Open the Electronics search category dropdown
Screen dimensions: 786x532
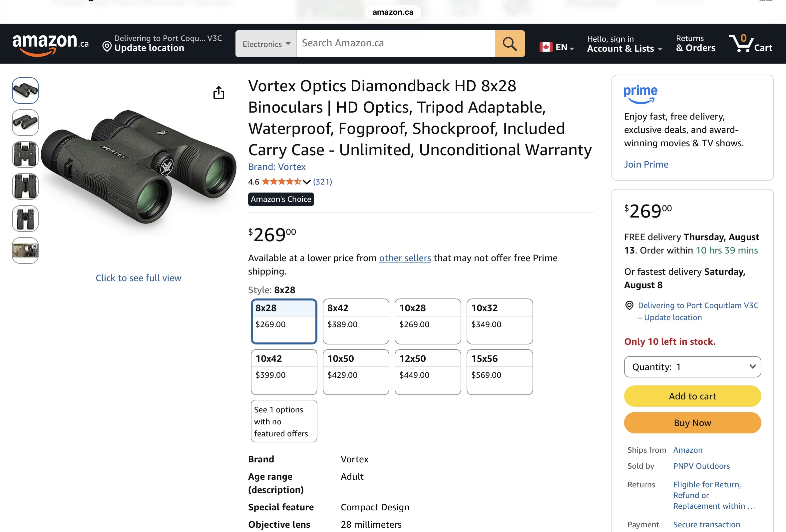266,44
